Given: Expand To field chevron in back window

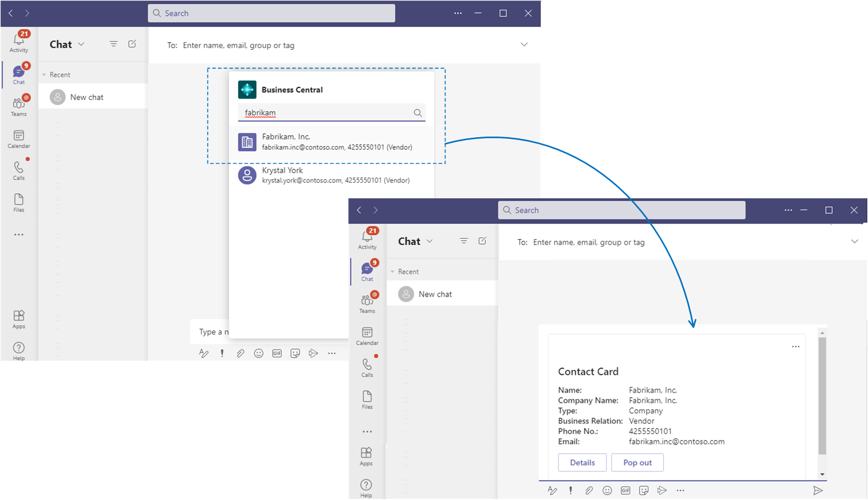Looking at the screenshot, I should (524, 45).
